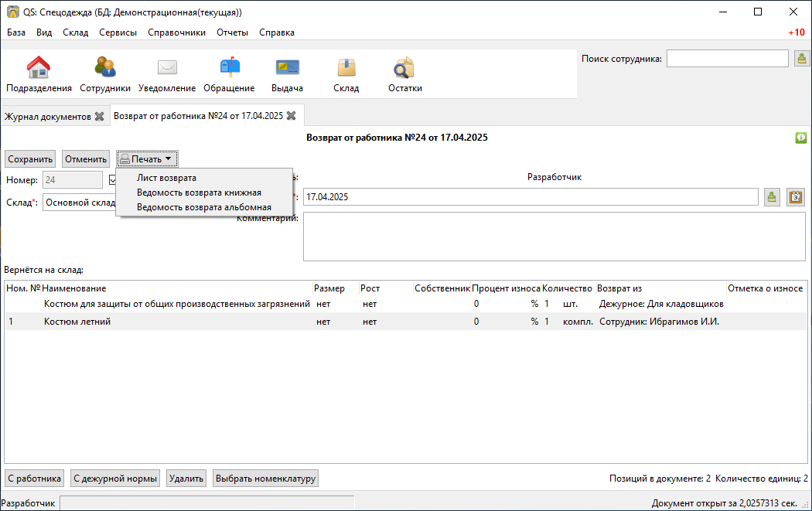This screenshot has width=812, height=511.
Task: Click the Удалить button
Action: click(186, 479)
